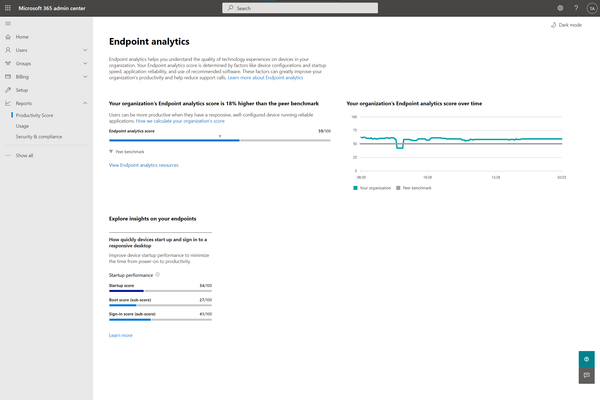The image size is (600, 400).
Task: Click Show all navigation item
Action: pos(24,155)
